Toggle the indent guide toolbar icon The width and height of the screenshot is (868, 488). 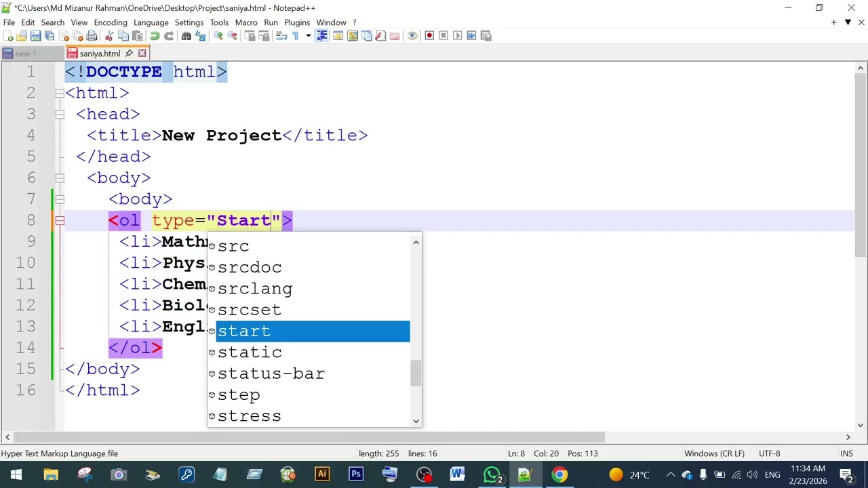pyautogui.click(x=322, y=36)
